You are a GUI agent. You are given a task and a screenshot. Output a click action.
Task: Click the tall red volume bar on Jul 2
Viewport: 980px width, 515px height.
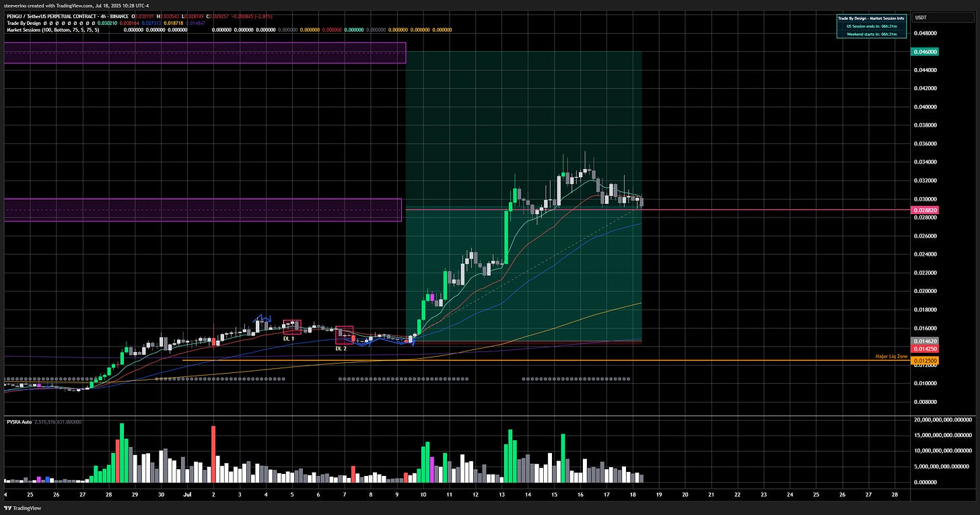click(213, 454)
